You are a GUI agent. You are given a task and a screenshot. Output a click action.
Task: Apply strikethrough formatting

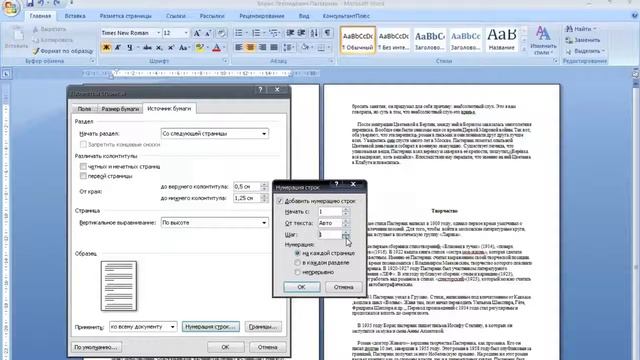point(147,48)
